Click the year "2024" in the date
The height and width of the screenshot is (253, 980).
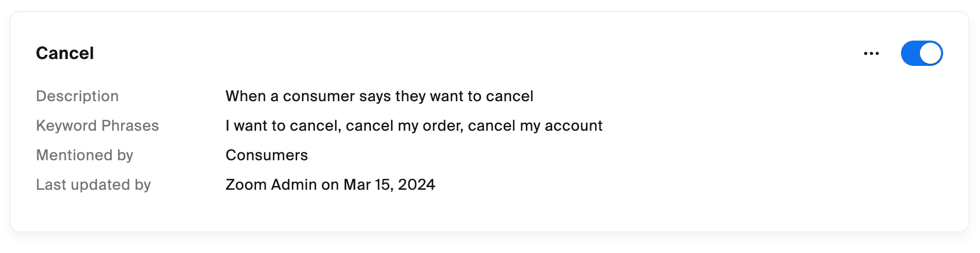(416, 184)
